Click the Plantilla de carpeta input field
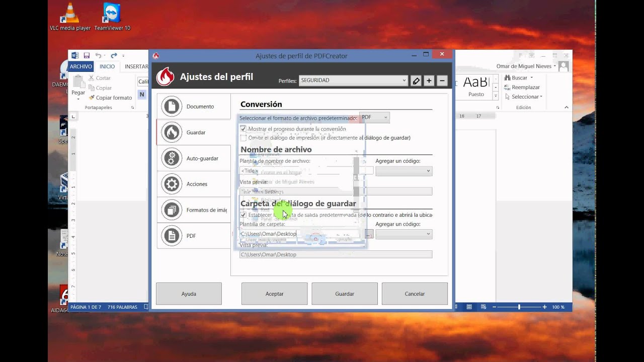Screen dimensions: 644x362 [x=301, y=234]
